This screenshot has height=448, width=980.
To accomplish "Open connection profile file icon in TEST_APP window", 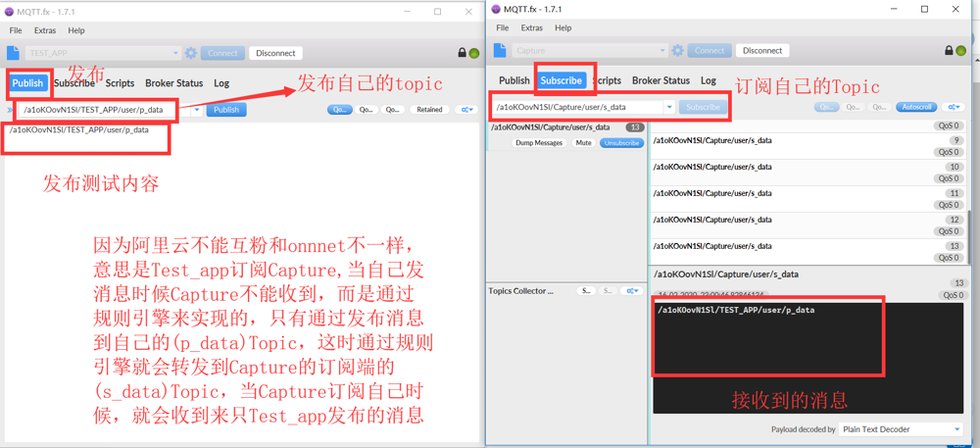I will (13, 53).
